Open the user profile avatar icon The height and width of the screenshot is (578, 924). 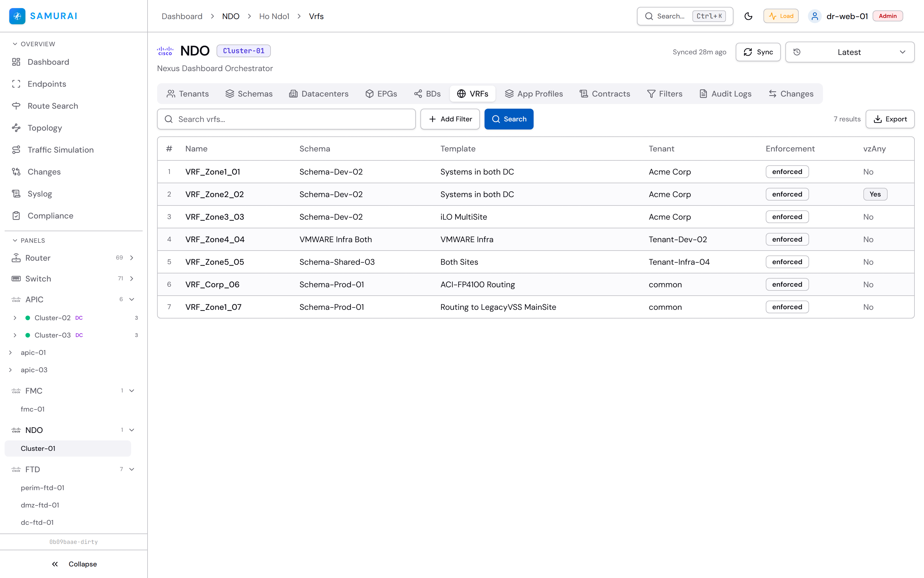pos(814,16)
